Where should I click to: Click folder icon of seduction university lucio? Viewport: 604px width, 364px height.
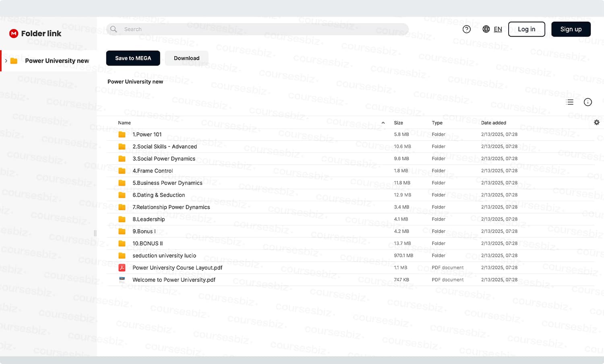[x=122, y=255]
